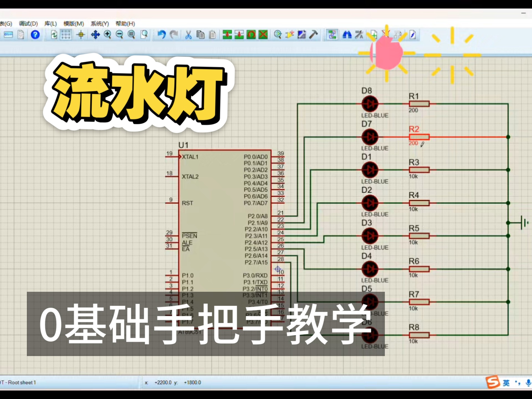Click the zoom in magnifier
Screen dimensions: 532x399
[x=108, y=35]
